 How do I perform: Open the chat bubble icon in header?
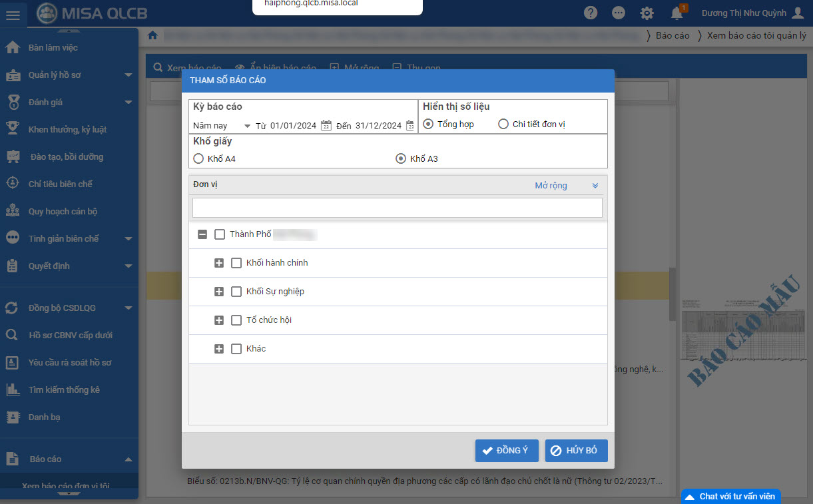click(x=619, y=13)
